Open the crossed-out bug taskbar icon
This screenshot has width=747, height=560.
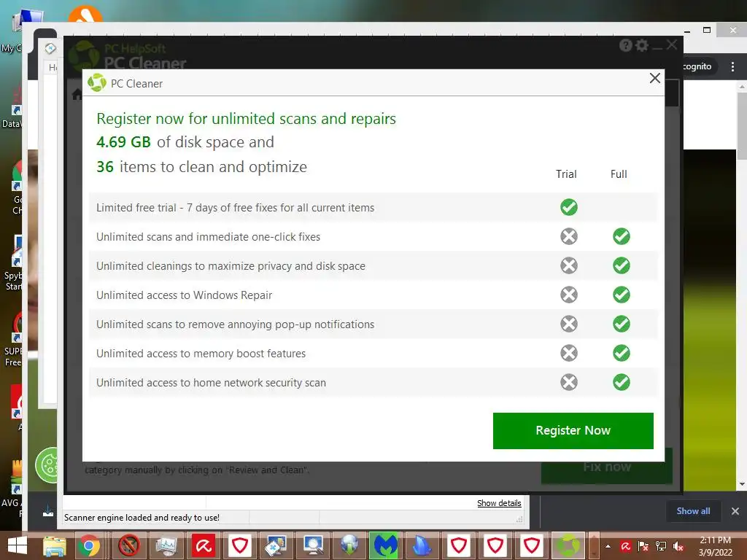(x=129, y=545)
